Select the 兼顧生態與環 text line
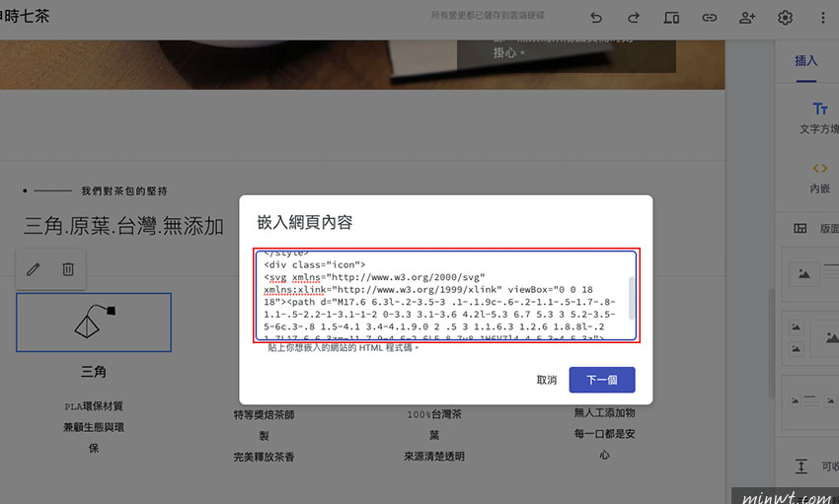The image size is (839, 504). tap(94, 427)
